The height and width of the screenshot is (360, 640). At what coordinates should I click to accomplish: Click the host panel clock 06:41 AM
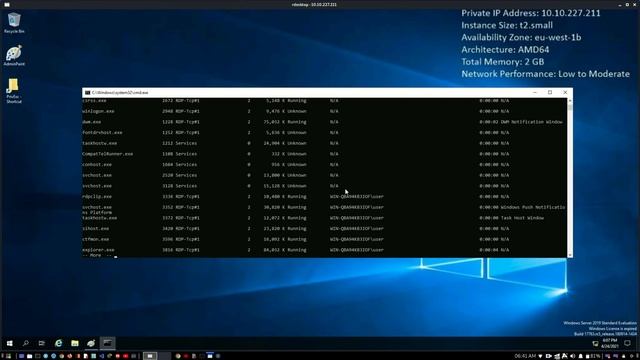point(525,356)
